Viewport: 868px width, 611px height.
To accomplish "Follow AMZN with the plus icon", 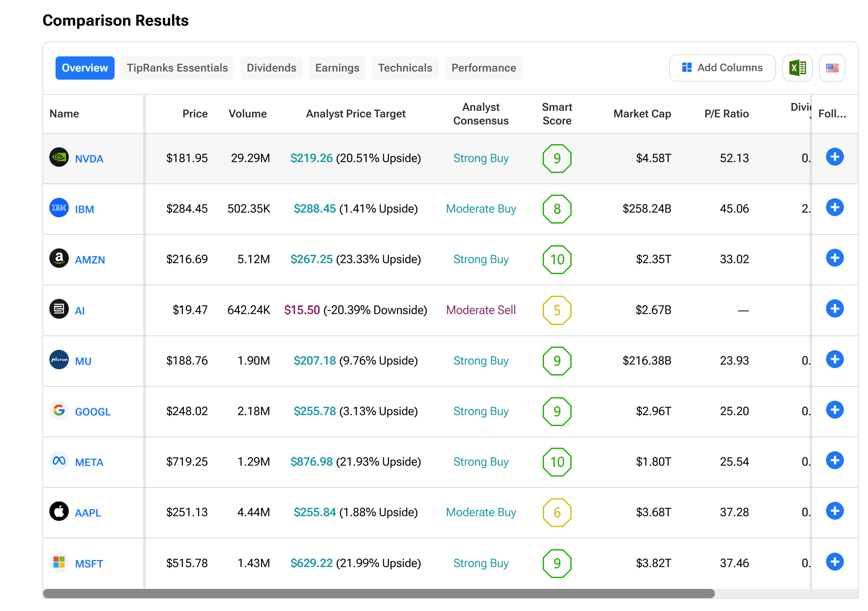I will pyautogui.click(x=835, y=258).
